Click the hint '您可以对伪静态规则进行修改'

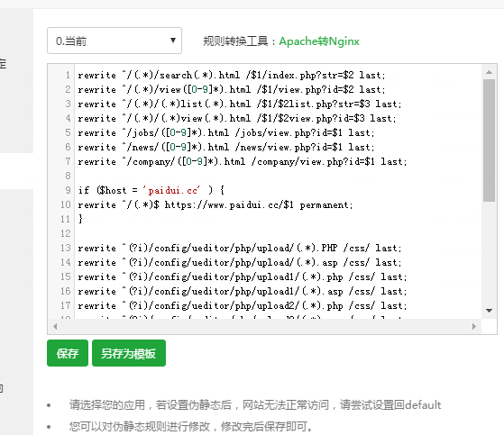tap(190, 426)
